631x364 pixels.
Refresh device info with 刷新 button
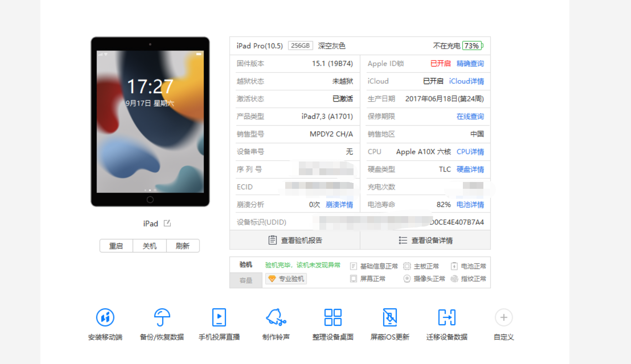(x=183, y=246)
